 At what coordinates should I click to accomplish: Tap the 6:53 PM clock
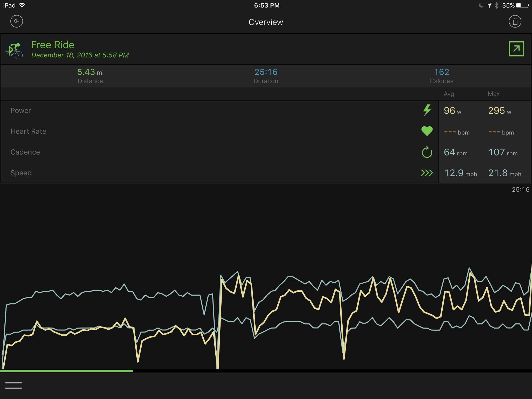coord(267,5)
